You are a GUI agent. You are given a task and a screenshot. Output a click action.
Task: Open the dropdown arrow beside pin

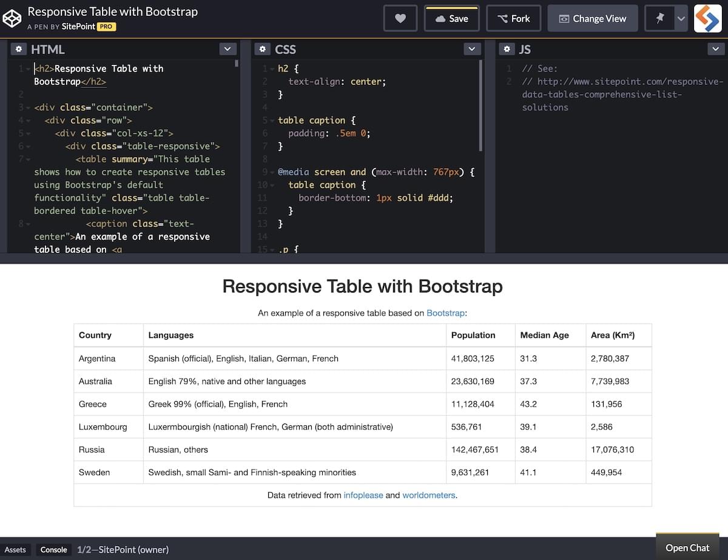tap(681, 18)
